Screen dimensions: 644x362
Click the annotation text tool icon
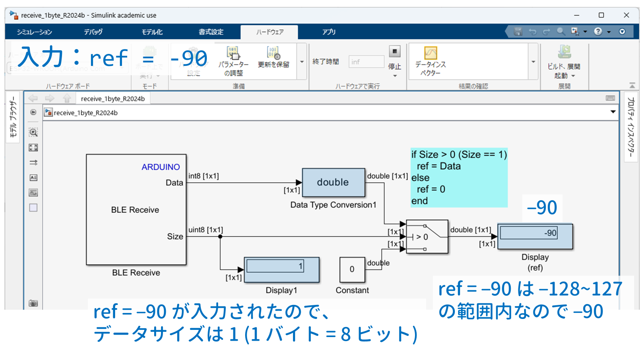pyautogui.click(x=33, y=178)
